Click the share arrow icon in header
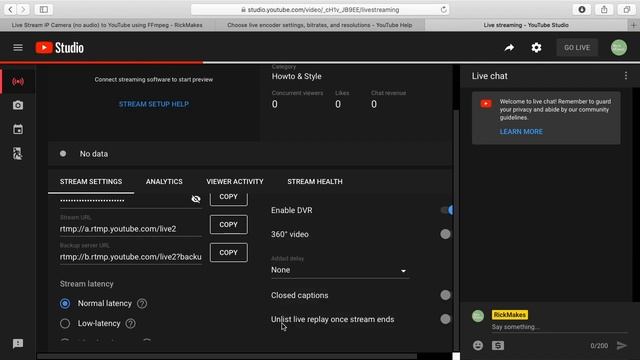Viewport: 640px width, 360px height. pos(509,48)
